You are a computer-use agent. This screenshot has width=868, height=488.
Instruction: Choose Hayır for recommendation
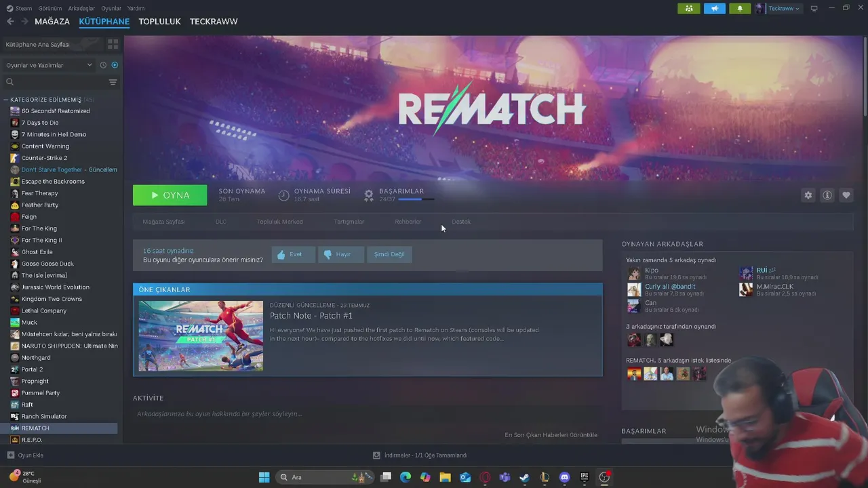click(341, 254)
